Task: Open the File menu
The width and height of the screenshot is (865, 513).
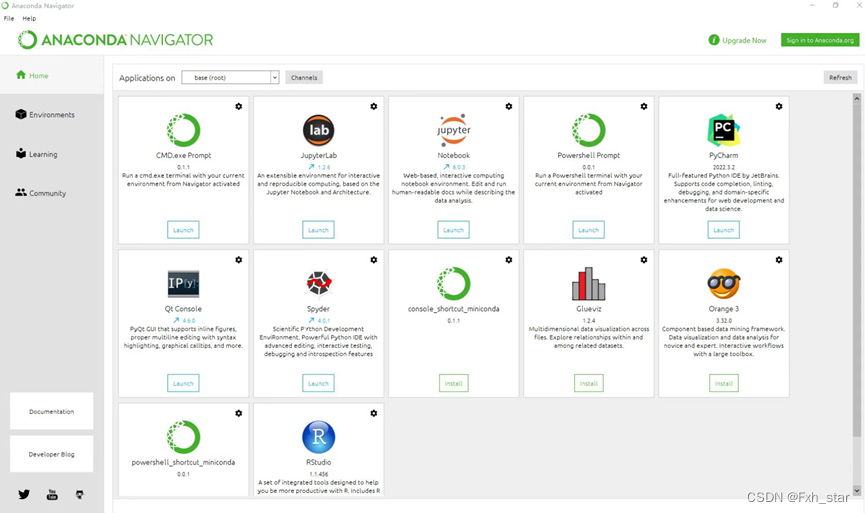Action: (9, 18)
